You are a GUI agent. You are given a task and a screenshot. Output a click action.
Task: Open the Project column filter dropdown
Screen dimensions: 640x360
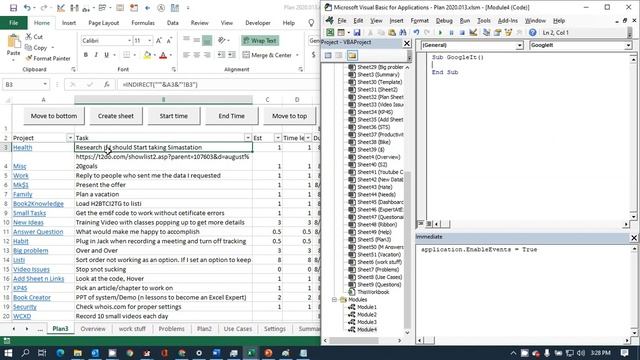click(x=70, y=138)
